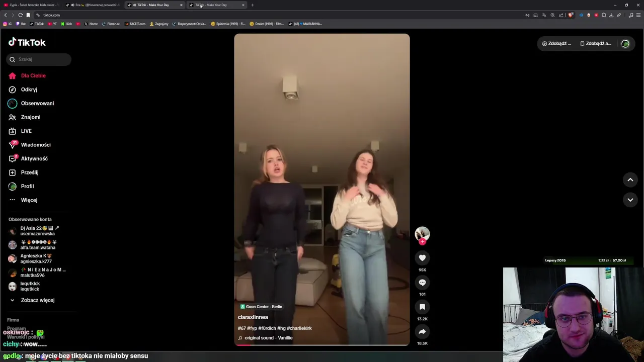Open claraxlinnea profile name
Image resolution: width=644 pixels, height=362 pixels.
point(253,317)
